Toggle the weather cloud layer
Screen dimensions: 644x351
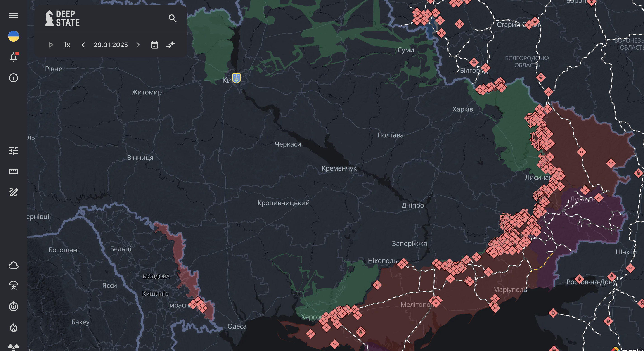click(x=14, y=265)
